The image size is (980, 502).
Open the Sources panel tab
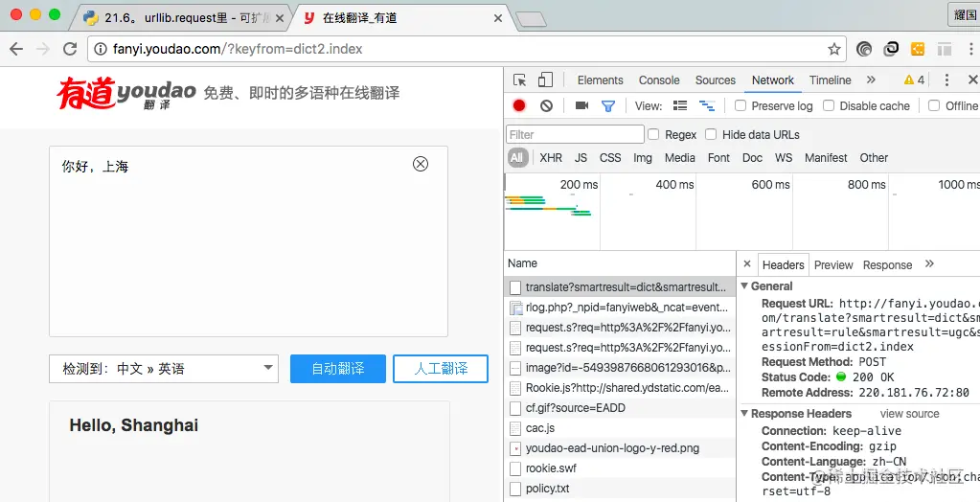tap(715, 80)
